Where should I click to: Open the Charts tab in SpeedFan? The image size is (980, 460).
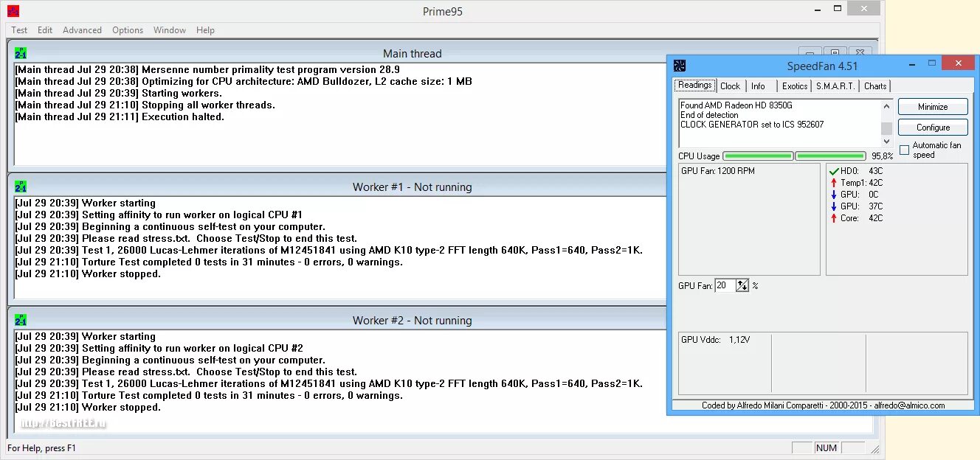click(x=875, y=86)
